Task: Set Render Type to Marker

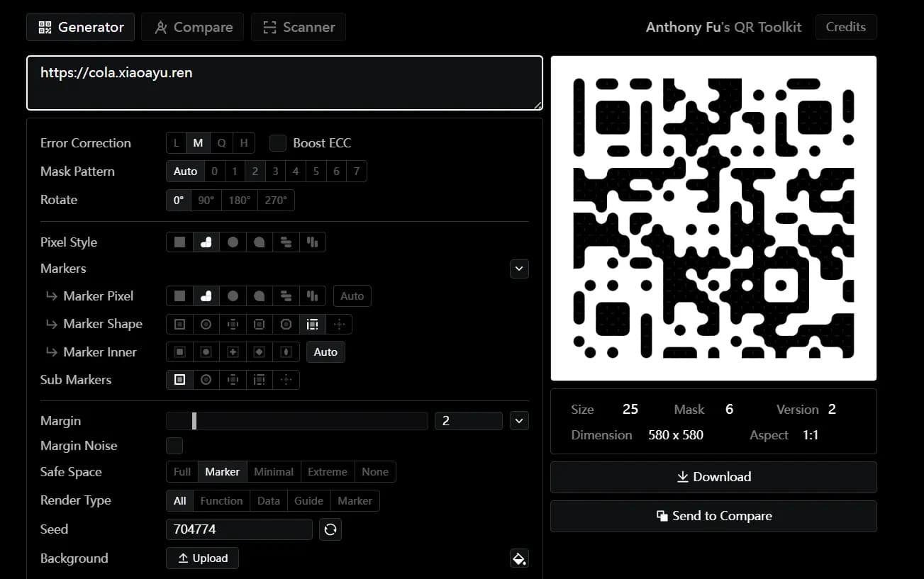Action: click(x=355, y=500)
